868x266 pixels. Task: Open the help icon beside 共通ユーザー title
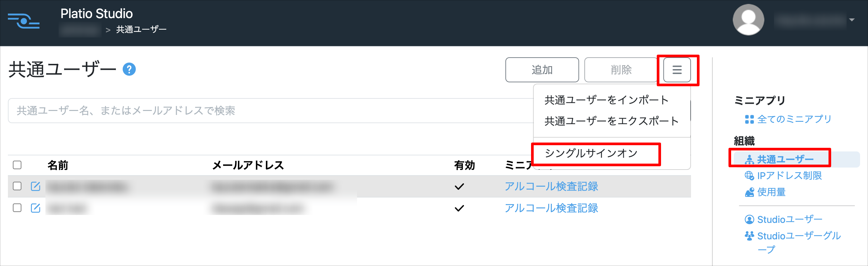pos(129,69)
